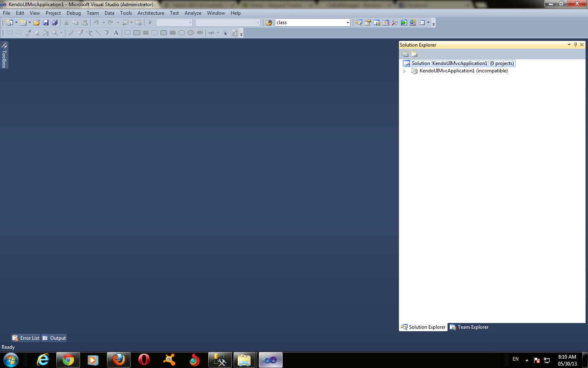Viewport: 588px width, 368px height.
Task: Open the Debug menu
Action: pyautogui.click(x=73, y=13)
